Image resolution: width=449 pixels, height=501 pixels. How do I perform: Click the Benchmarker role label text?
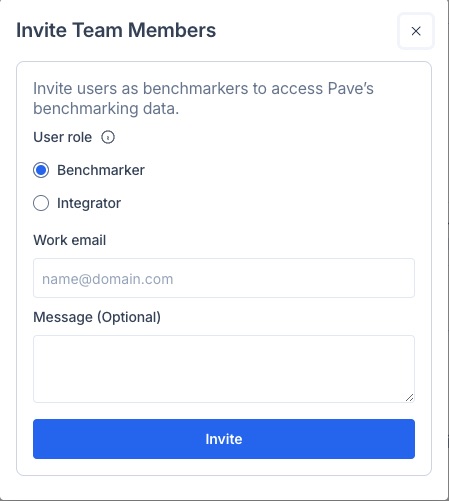tap(101, 170)
